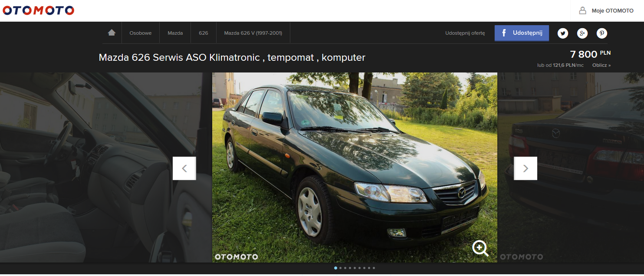Viewport: 644px width, 276px height.
Task: Jump to the second gallery dot
Action: click(x=340, y=268)
